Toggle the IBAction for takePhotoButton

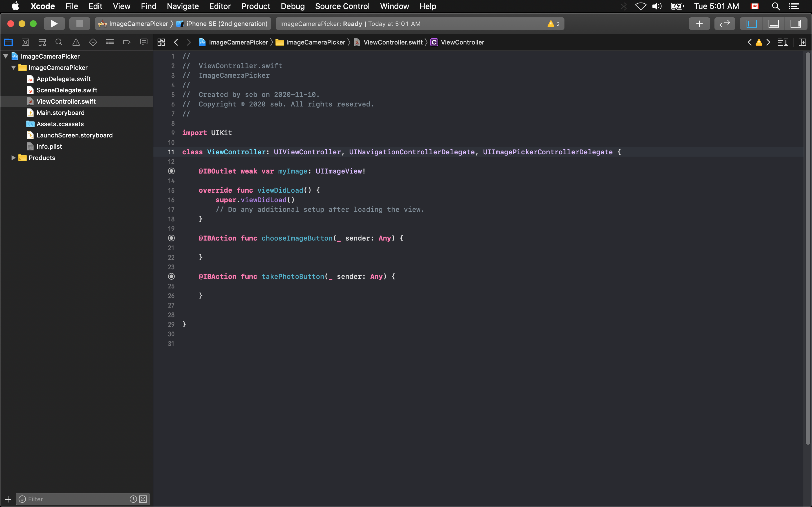[x=171, y=276]
